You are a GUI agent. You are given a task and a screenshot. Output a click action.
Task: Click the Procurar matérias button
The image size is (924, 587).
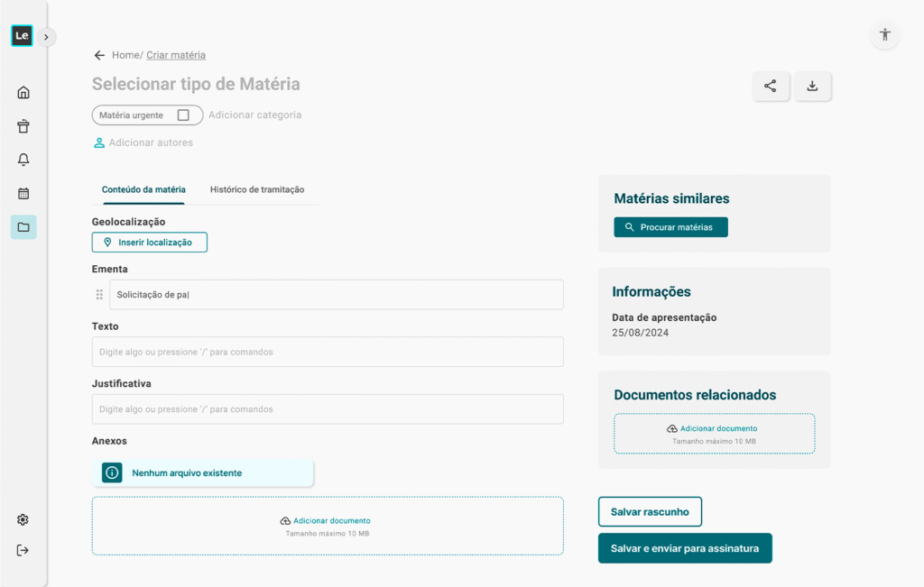(670, 227)
